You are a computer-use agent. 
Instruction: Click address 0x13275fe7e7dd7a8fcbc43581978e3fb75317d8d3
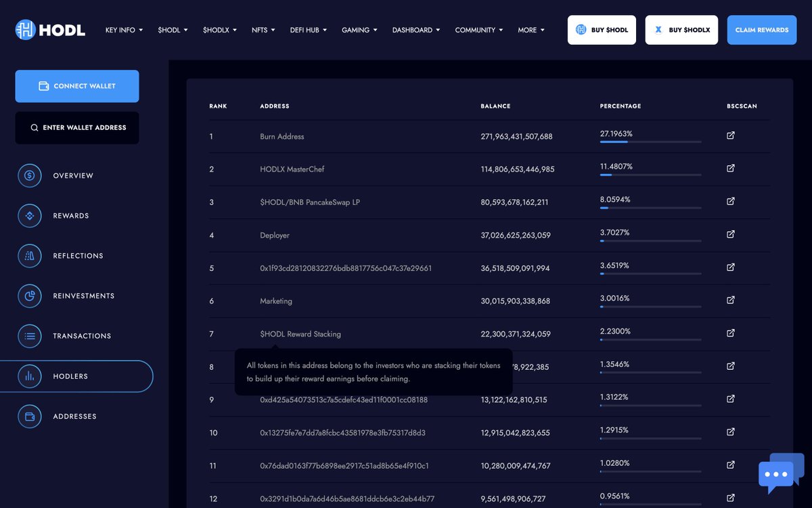point(342,433)
